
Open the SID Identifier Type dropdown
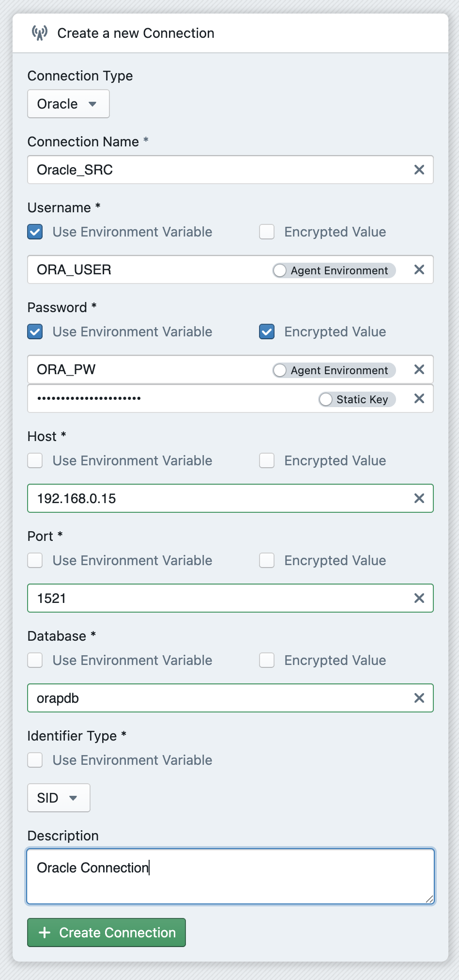point(59,798)
